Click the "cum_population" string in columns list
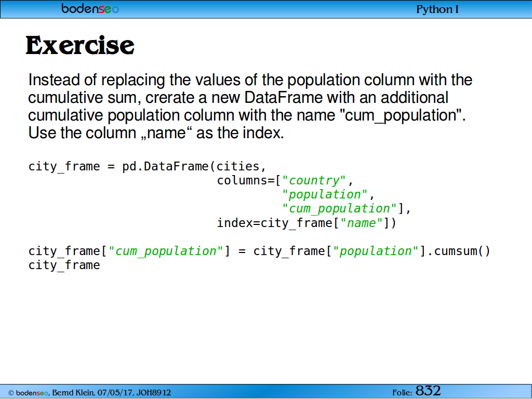This screenshot has width=532, height=399. [339, 209]
